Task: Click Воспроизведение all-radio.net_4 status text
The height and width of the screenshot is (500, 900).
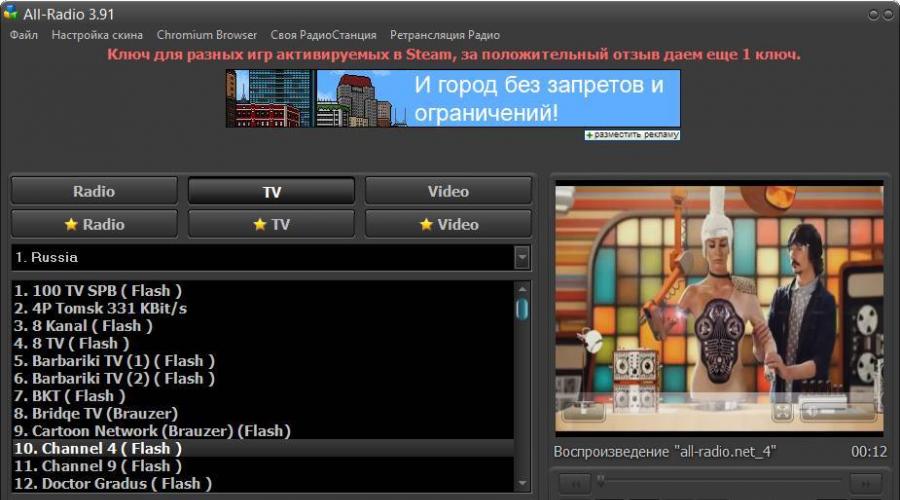Action: pyautogui.click(x=665, y=452)
